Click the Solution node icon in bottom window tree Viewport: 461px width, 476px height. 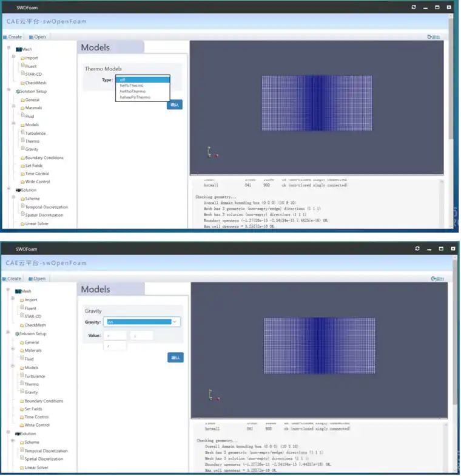[x=18, y=433]
